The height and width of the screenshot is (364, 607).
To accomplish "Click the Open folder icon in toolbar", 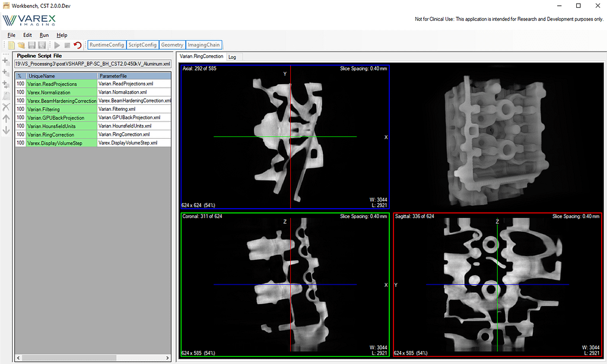I will click(21, 45).
